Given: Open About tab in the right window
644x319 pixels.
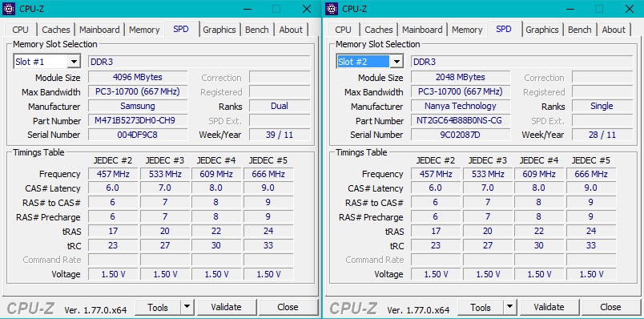Looking at the screenshot, I should pos(614,30).
